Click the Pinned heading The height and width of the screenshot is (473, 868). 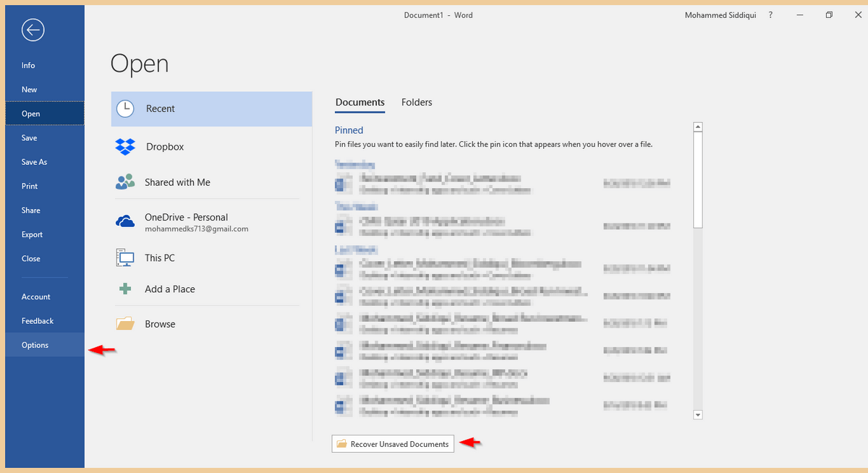coord(349,130)
